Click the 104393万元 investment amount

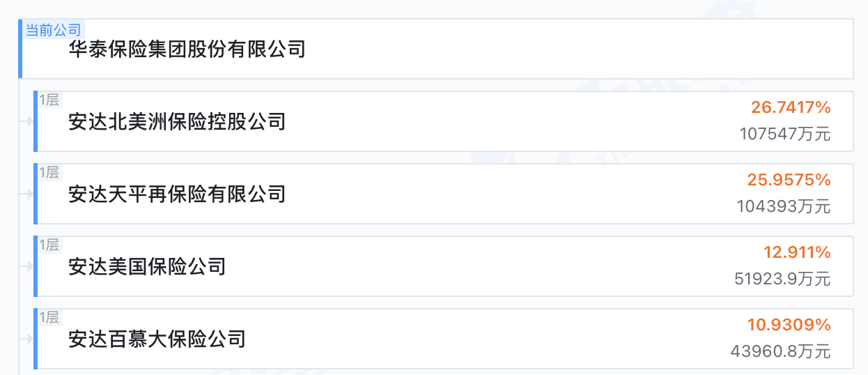(784, 206)
